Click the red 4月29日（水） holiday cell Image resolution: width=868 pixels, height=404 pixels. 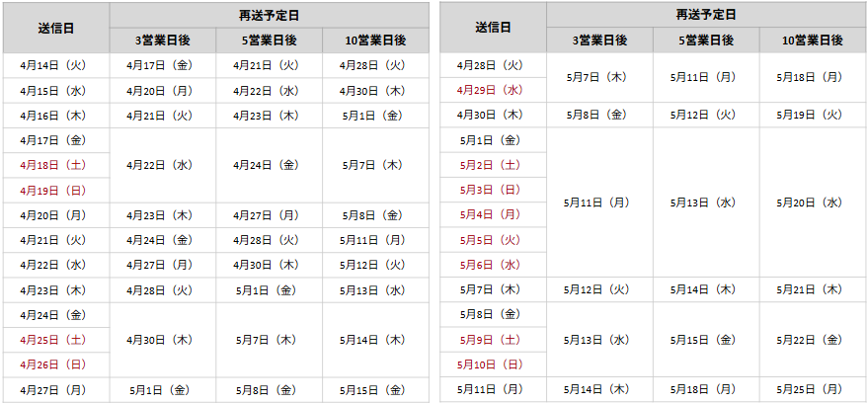tap(491, 90)
